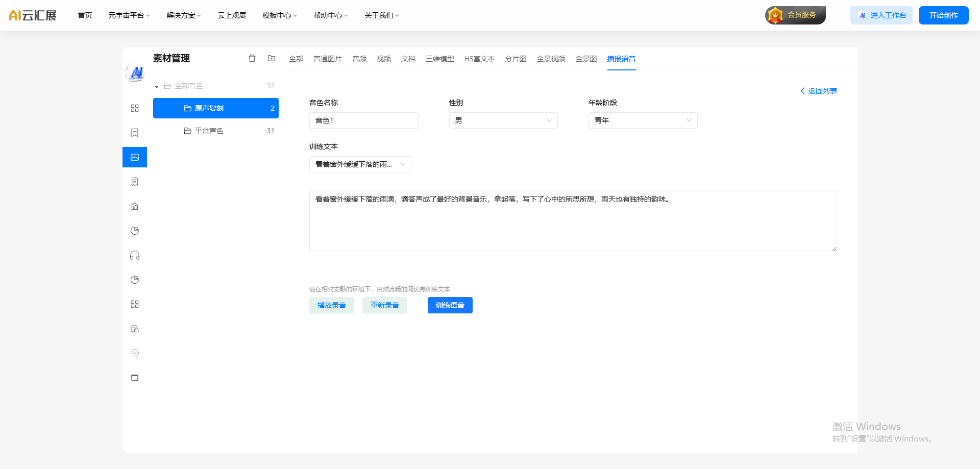Open the 性别 dropdown
This screenshot has height=469, width=980.
click(503, 120)
